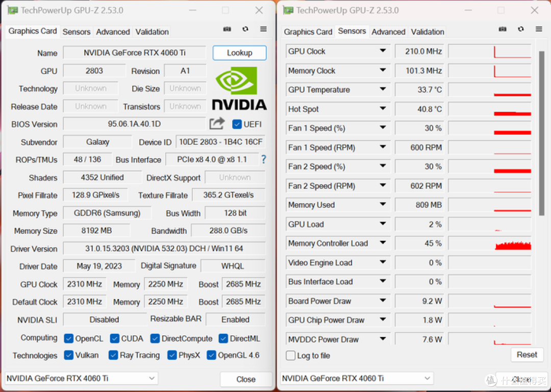
Task: Switch to Sensors tab in the left window
Action: 76,32
